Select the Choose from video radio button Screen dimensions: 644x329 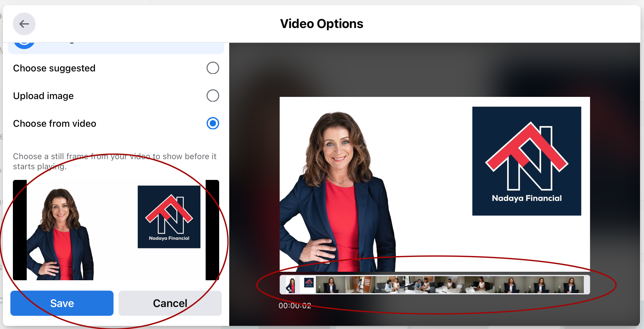click(x=213, y=123)
